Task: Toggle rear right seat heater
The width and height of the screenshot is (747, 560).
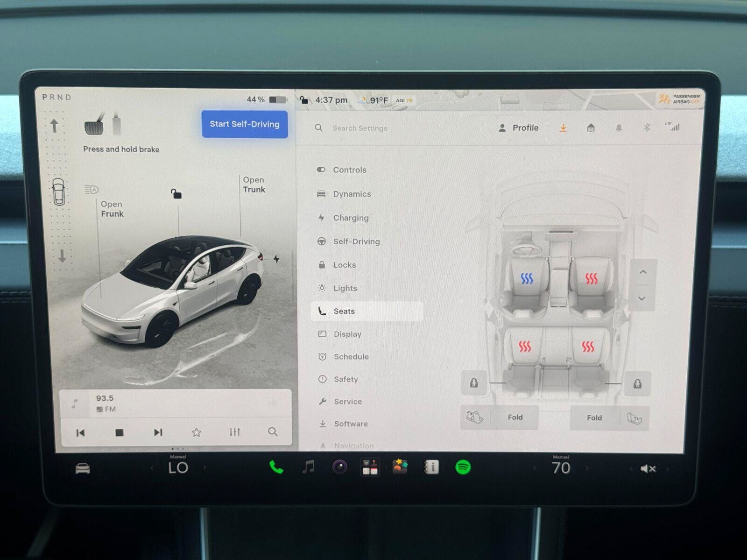Action: tap(587, 347)
